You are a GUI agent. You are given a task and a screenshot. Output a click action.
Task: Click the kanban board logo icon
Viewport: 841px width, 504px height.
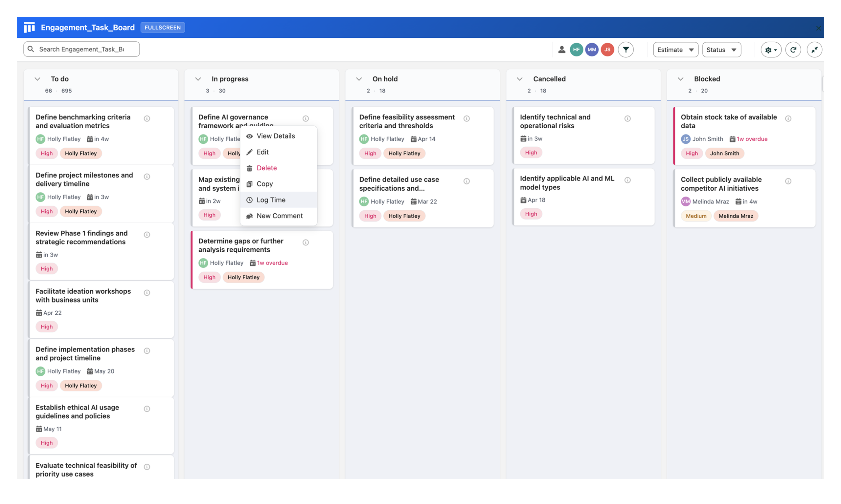click(29, 28)
